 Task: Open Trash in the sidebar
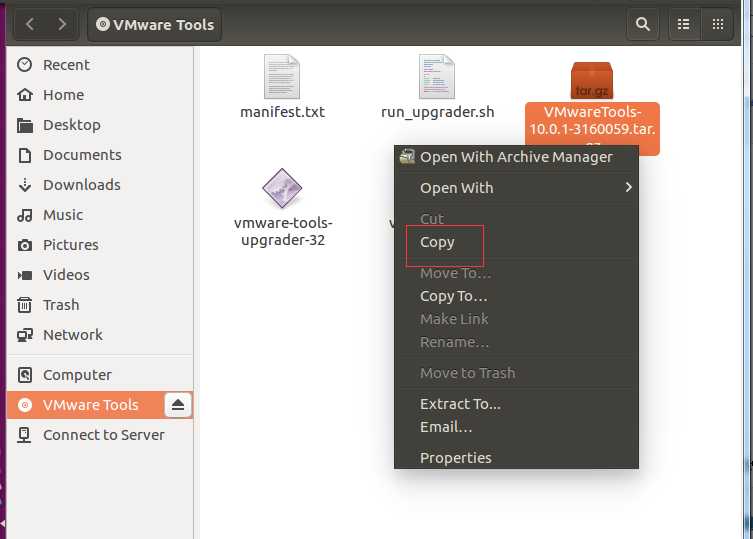pyautogui.click(x=99, y=305)
